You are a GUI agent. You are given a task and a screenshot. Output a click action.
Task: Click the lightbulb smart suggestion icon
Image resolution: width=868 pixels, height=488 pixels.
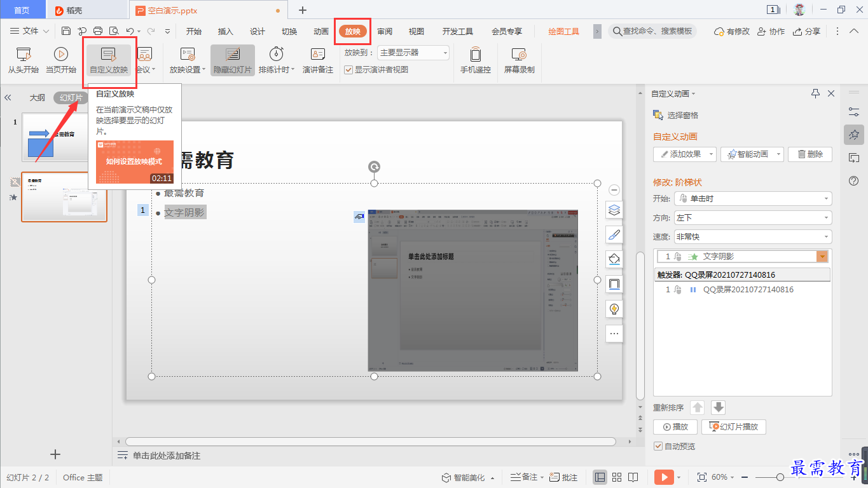[614, 309]
